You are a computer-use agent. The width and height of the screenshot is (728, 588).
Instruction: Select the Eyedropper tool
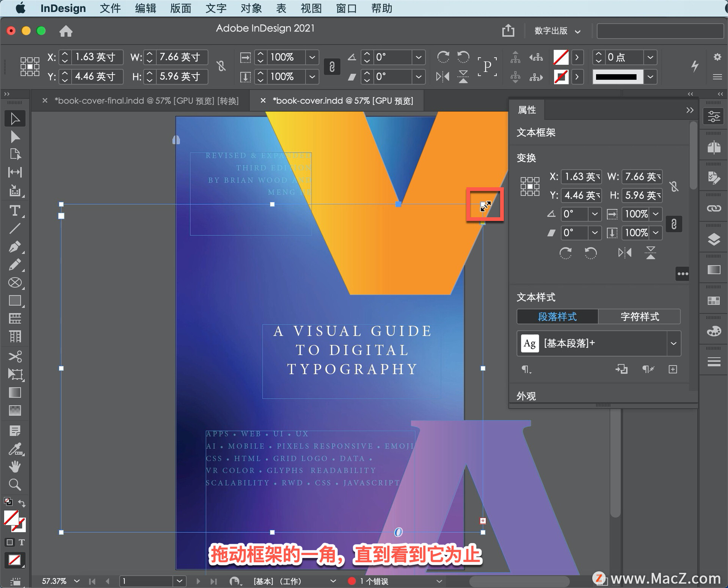pos(15,449)
